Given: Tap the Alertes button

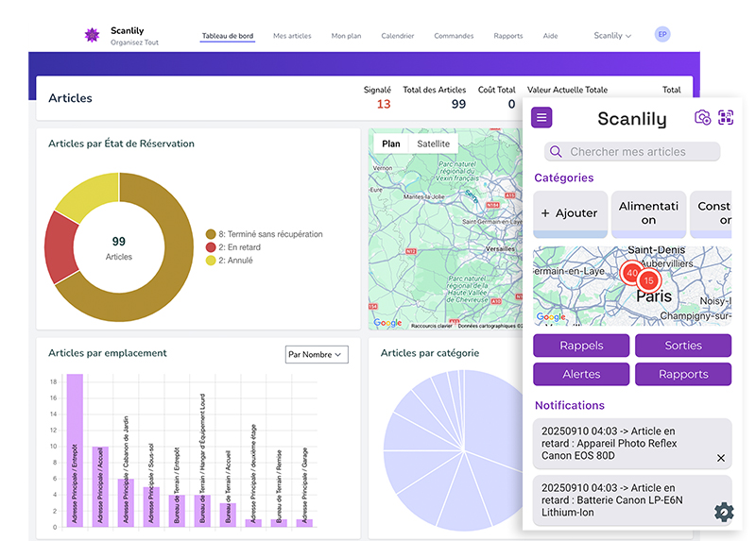Looking at the screenshot, I should 581,374.
